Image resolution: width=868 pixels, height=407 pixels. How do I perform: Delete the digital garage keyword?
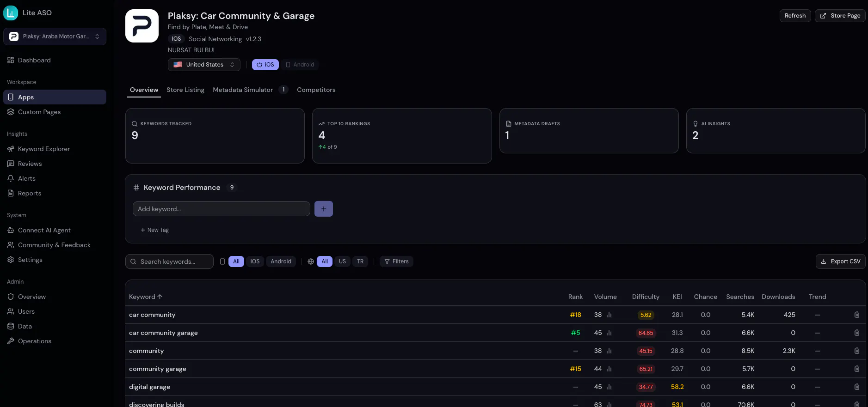coord(857,387)
